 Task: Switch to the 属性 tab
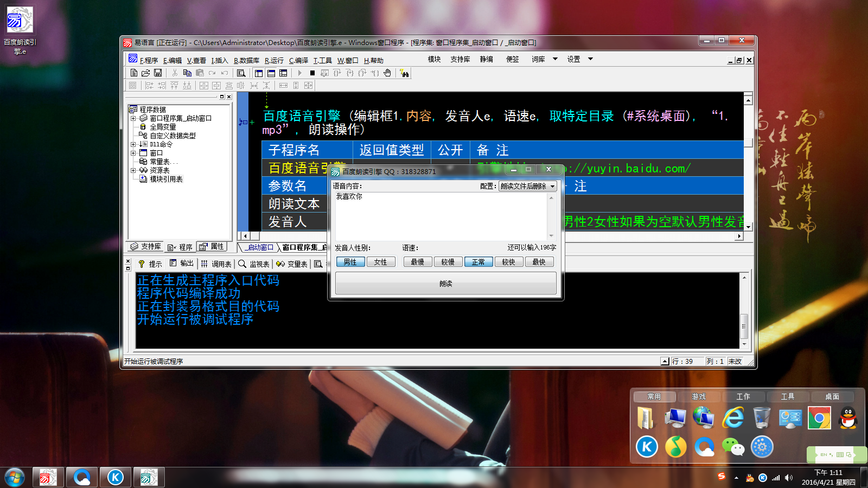point(212,247)
